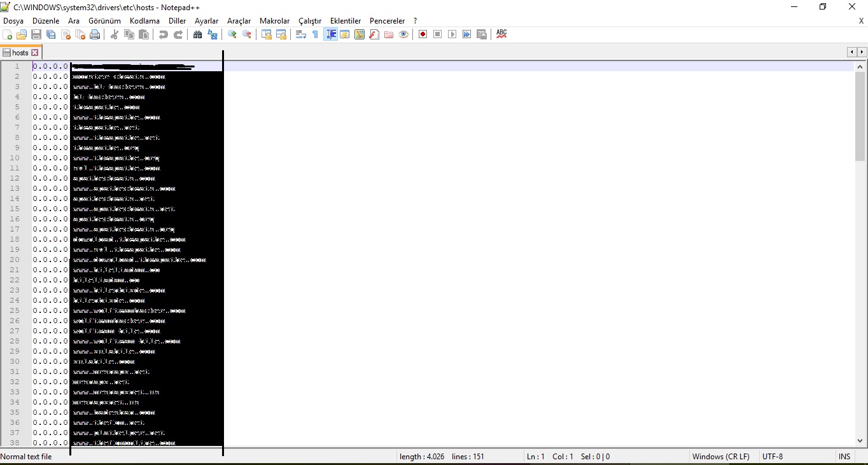868x465 pixels.
Task: Click Windows (CR LF) in status bar
Action: pyautogui.click(x=720, y=457)
